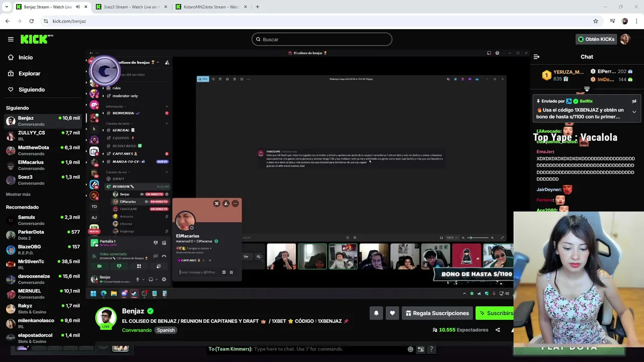Screen dimensions: 644x362
Task: Open more options on ElMacarius profile popup
Action: [x=235, y=204]
